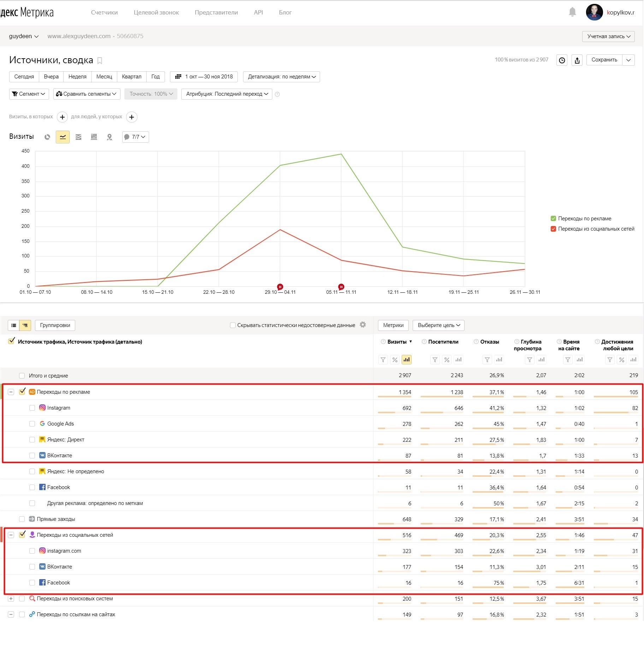The width and height of the screenshot is (644, 654).
Task: Click the Сохранить button
Action: point(604,60)
